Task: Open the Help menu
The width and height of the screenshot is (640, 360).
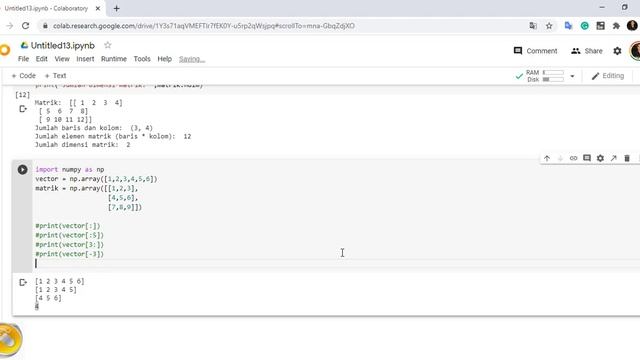Action: (x=164, y=59)
